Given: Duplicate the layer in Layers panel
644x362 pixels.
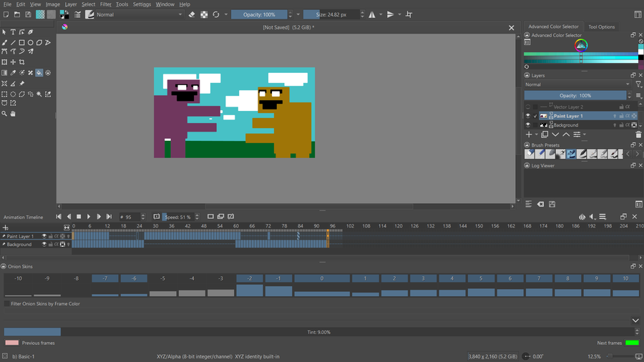Looking at the screenshot, I should tap(545, 134).
